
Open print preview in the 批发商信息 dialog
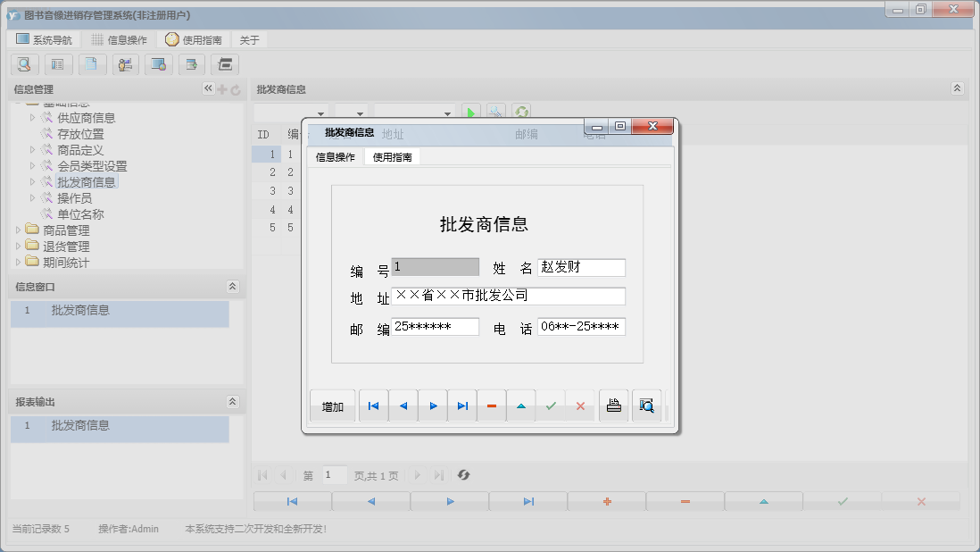click(646, 406)
